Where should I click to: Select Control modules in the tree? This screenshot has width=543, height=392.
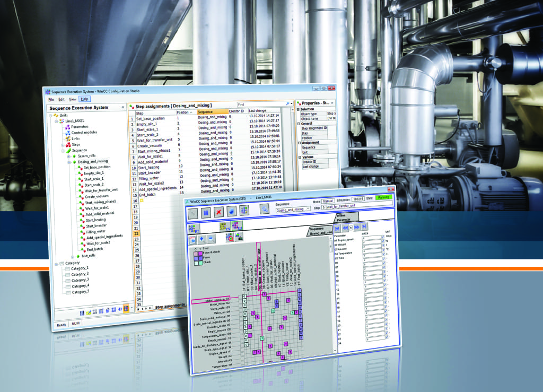pos(84,132)
